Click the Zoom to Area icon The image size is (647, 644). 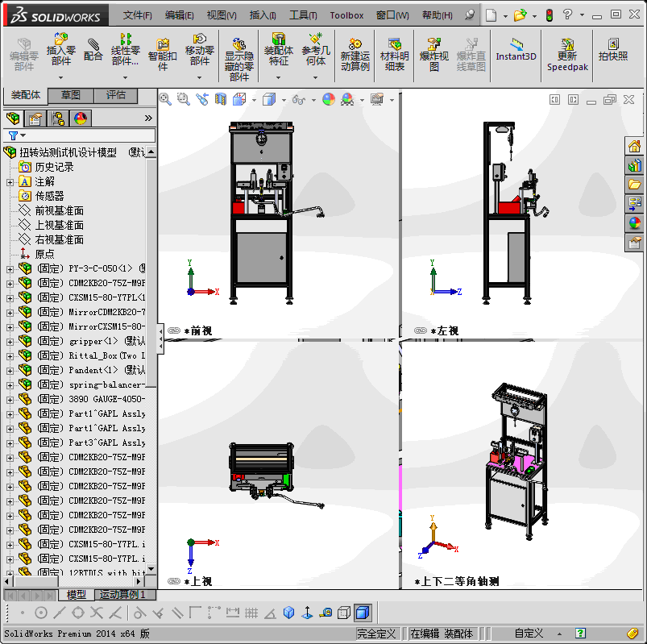[x=183, y=99]
